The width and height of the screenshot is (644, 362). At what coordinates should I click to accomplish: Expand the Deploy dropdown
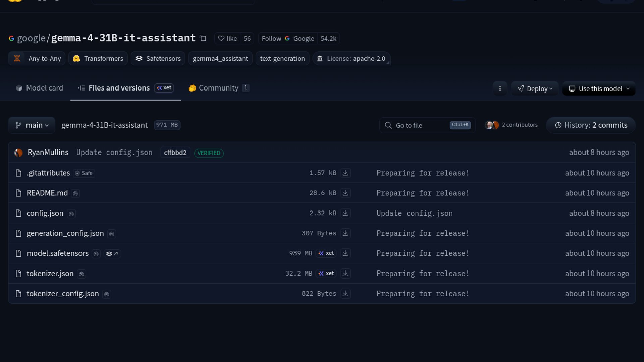(535, 88)
